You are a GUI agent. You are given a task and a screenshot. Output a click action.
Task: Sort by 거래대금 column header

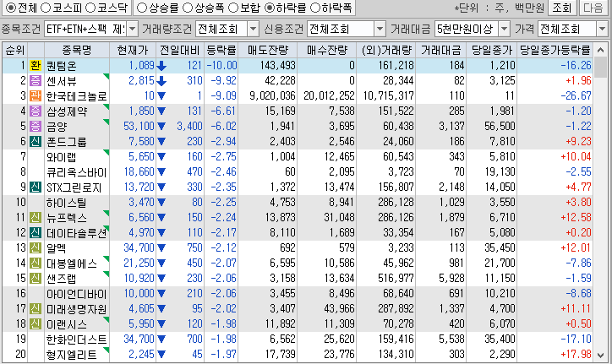pyautogui.click(x=441, y=50)
